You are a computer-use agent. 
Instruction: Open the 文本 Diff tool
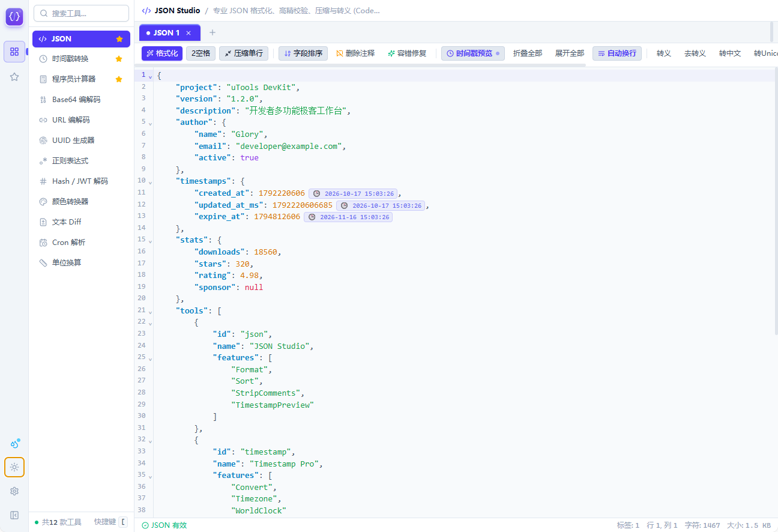81,222
